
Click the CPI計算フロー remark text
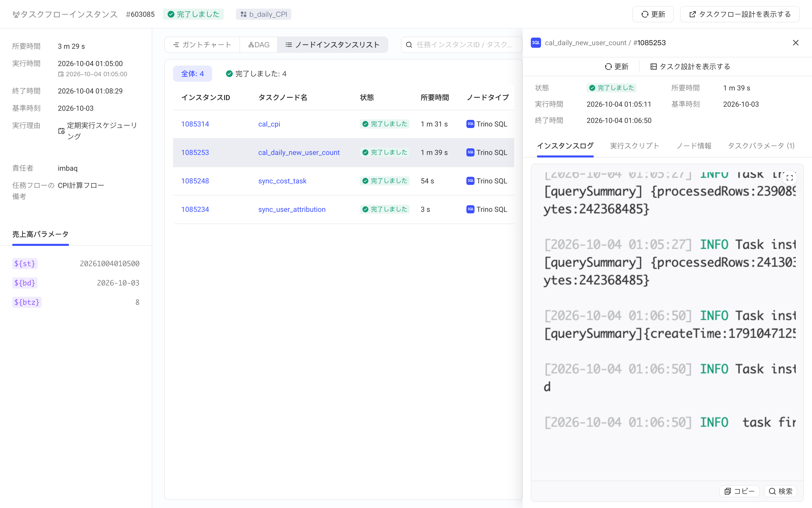tap(81, 185)
